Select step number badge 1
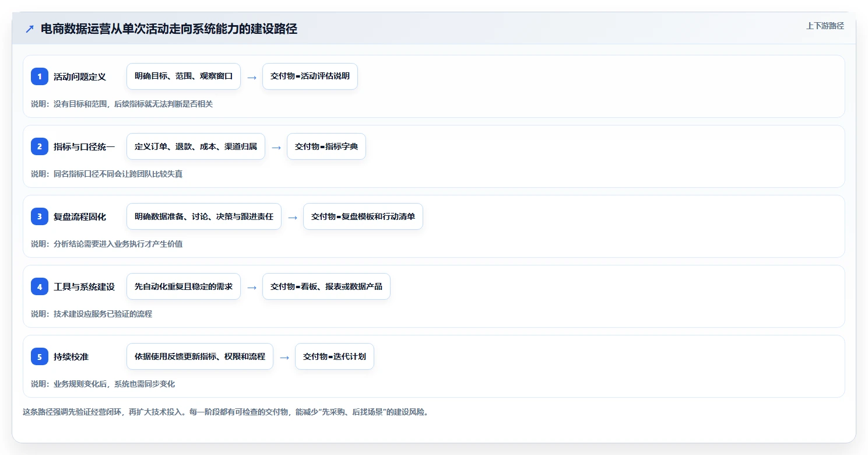 40,76
